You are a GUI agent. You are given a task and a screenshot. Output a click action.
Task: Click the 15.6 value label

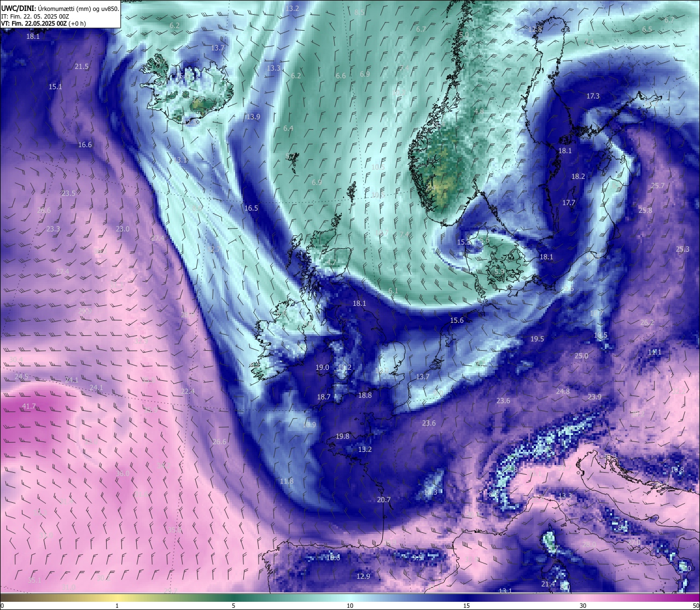click(457, 320)
